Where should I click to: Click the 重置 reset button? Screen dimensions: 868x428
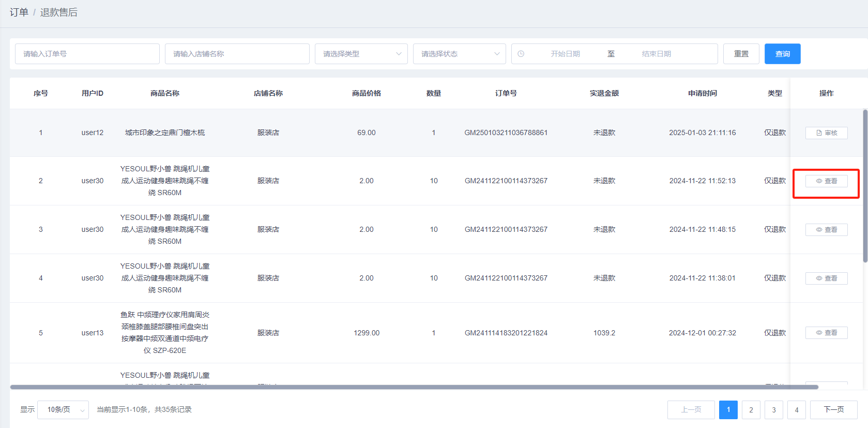[x=741, y=54]
